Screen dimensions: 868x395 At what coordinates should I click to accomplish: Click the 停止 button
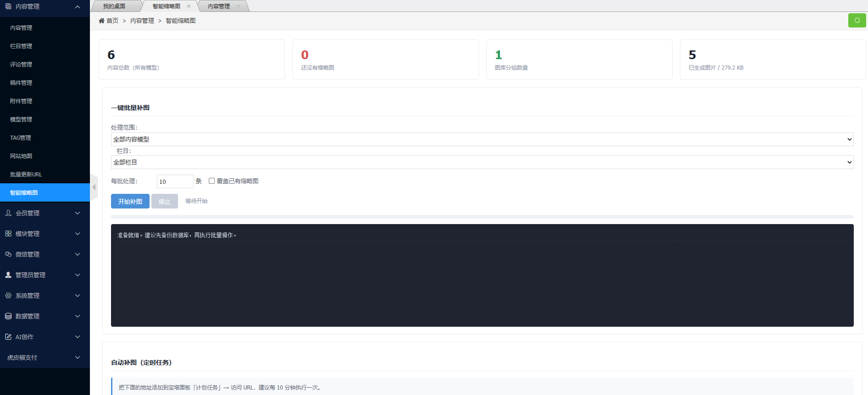(x=165, y=201)
